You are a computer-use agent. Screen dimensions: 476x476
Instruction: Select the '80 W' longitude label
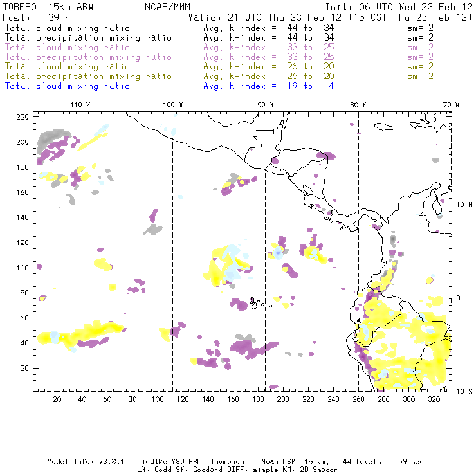pyautogui.click(x=358, y=105)
